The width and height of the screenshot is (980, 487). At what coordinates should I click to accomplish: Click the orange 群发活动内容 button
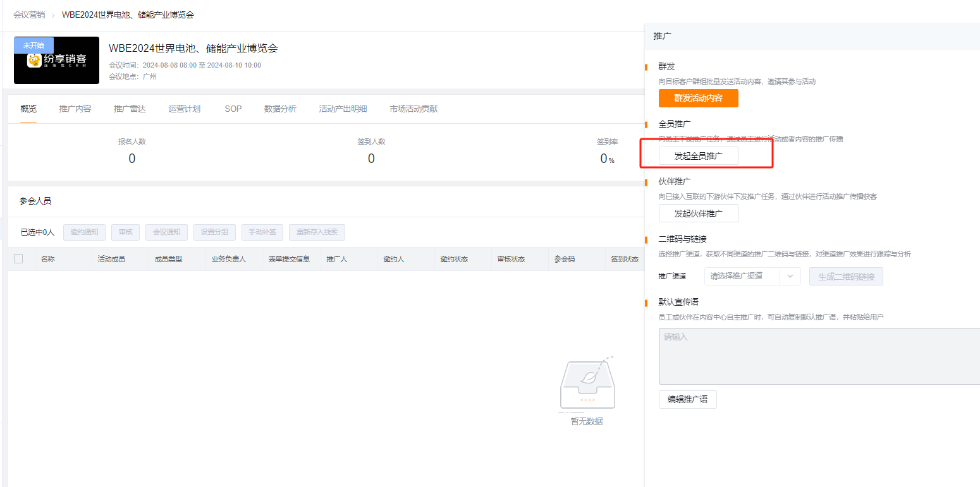pyautogui.click(x=698, y=99)
